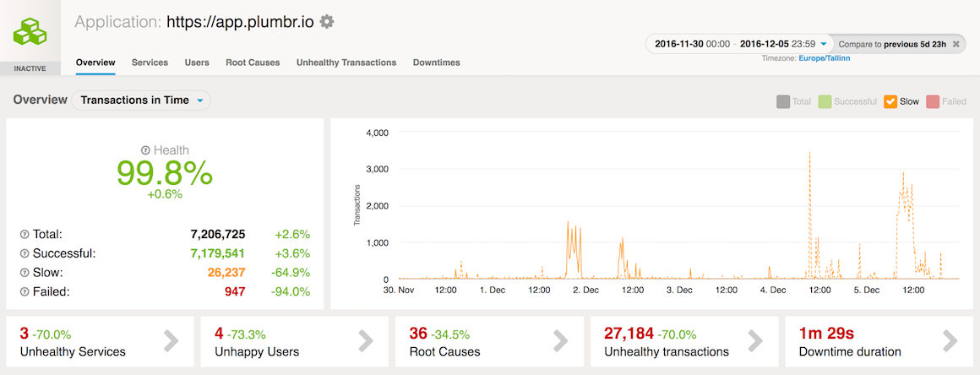Click the 4. Dec chart peak spike
The width and height of the screenshot is (980, 375).
click(x=810, y=154)
